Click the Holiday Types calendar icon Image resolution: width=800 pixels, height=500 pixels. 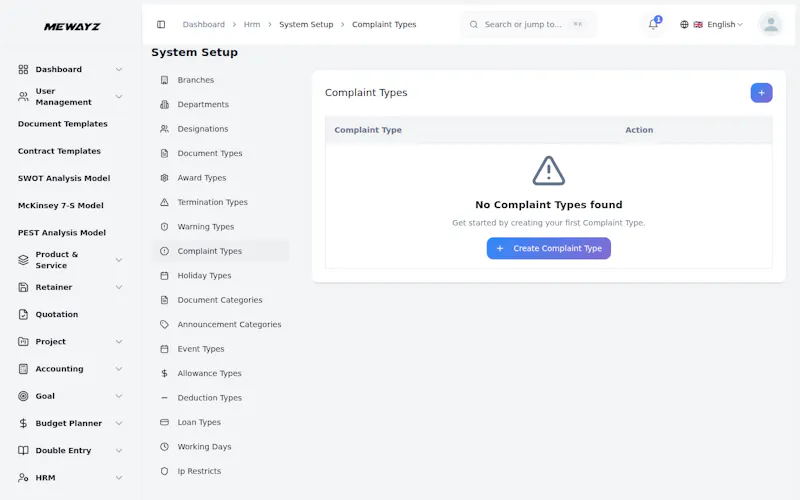(x=164, y=276)
